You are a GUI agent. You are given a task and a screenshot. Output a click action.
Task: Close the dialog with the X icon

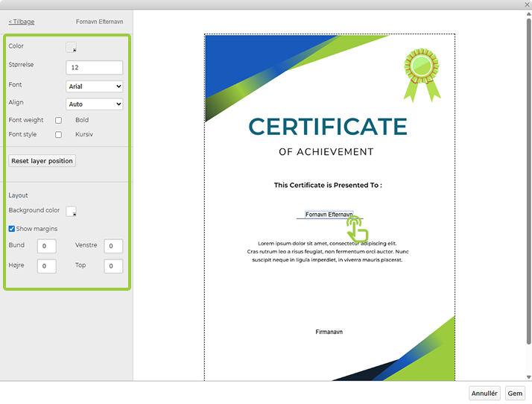click(x=527, y=4)
